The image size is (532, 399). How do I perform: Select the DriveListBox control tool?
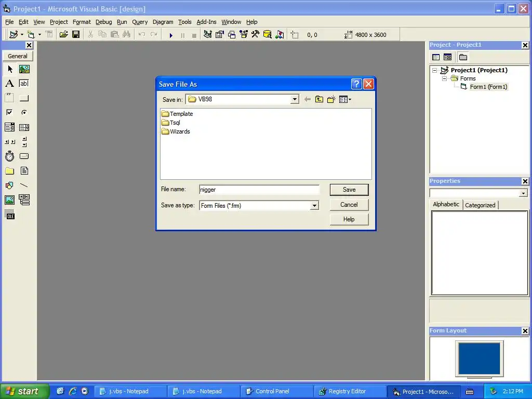[24, 156]
